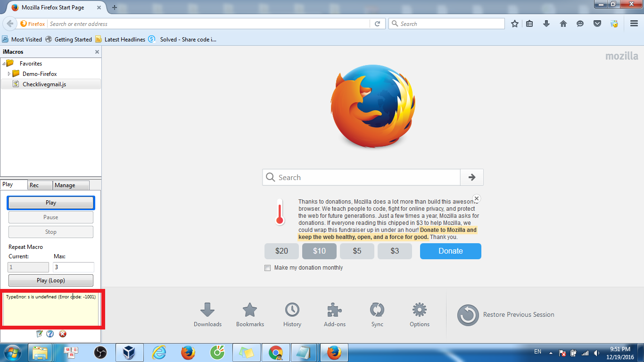The image size is (644, 362).
Task: Choose the $3 donation amount
Action: tap(395, 251)
